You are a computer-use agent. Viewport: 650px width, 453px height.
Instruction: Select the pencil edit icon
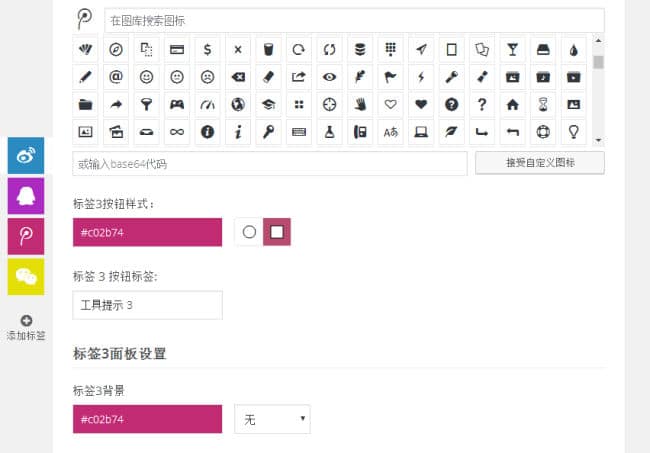pyautogui.click(x=85, y=77)
